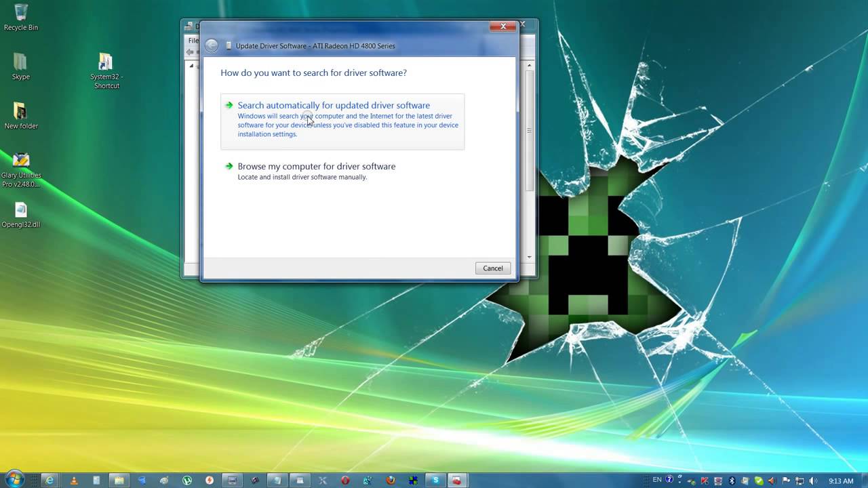Click the orange lightning bolt taskbar icon
868x488 pixels.
pos(209,481)
